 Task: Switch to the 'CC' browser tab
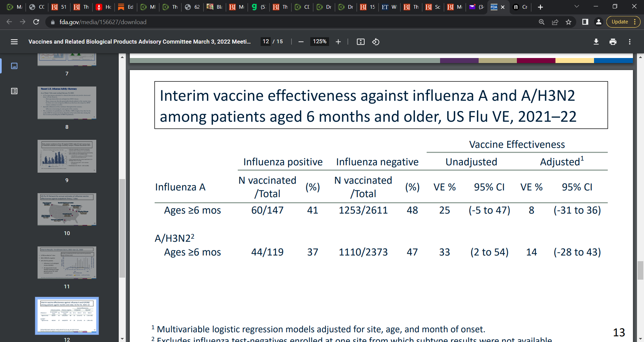[37, 7]
